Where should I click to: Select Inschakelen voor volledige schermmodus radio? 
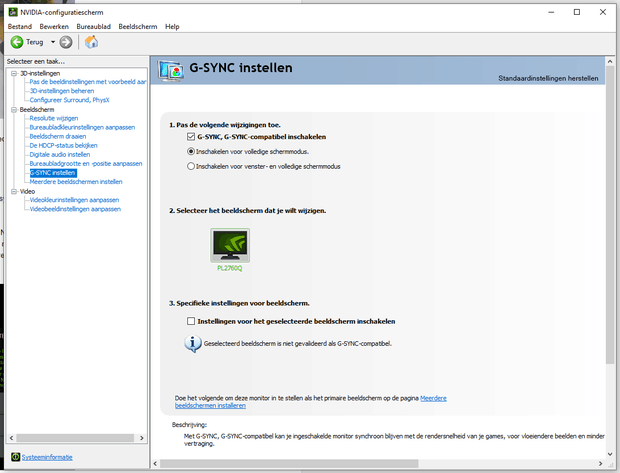click(191, 151)
